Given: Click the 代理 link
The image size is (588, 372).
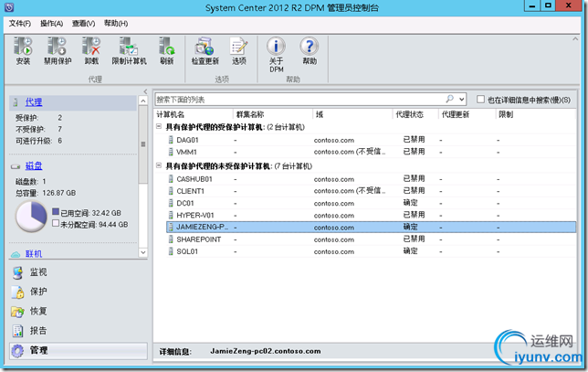Looking at the screenshot, I should pos(34,102).
